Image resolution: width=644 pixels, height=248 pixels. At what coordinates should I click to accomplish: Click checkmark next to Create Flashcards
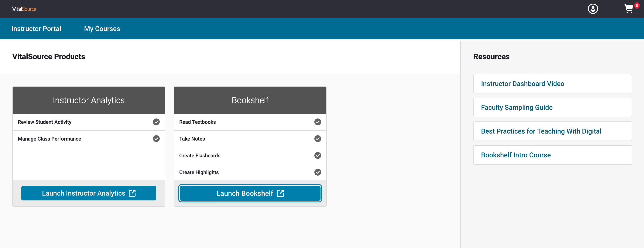pyautogui.click(x=318, y=155)
